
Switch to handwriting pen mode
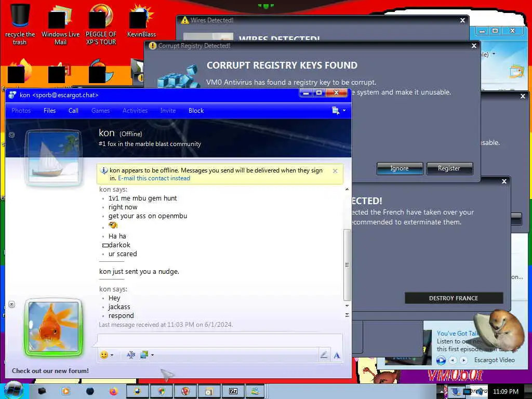coord(324,355)
